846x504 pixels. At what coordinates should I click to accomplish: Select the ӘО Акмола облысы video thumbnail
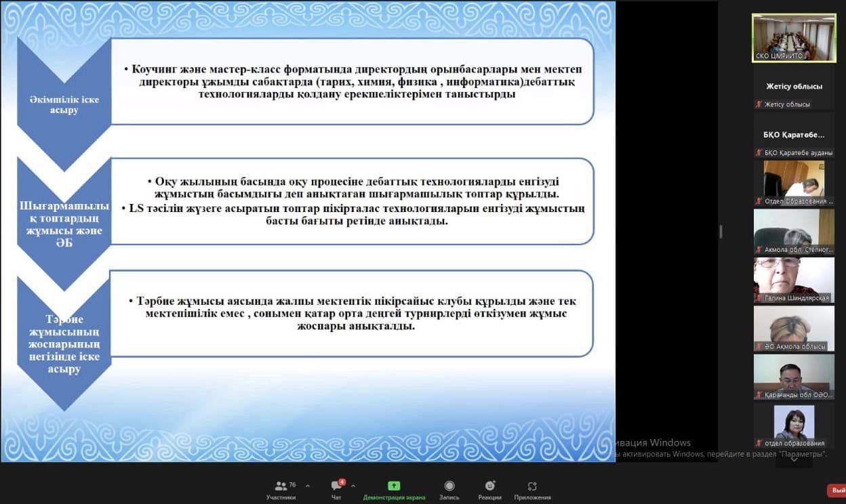pyautogui.click(x=794, y=329)
